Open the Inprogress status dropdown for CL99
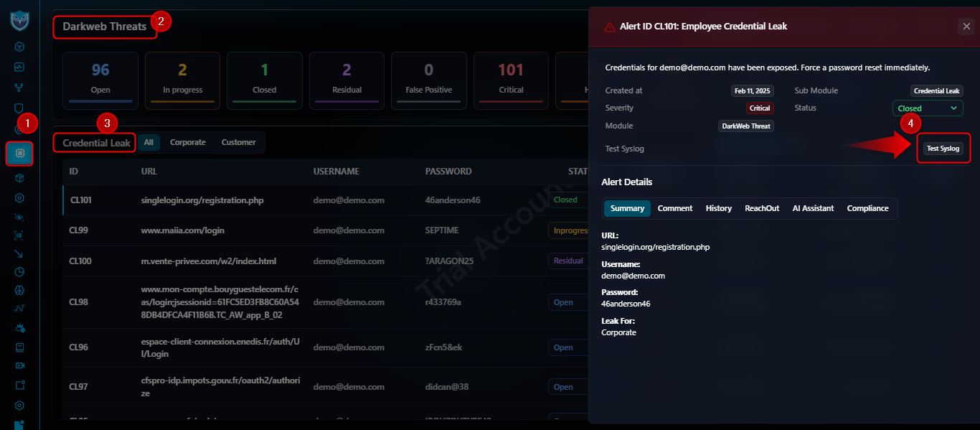The image size is (980, 430). click(569, 231)
